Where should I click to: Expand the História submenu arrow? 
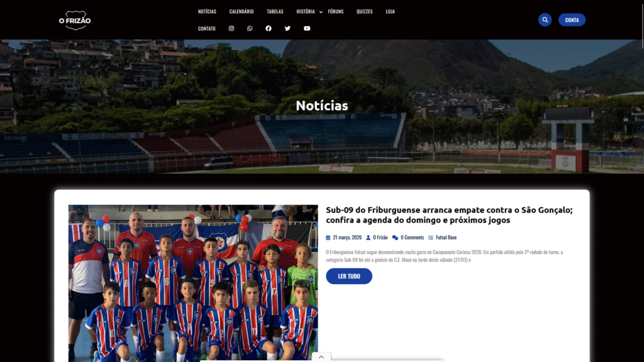click(x=321, y=12)
